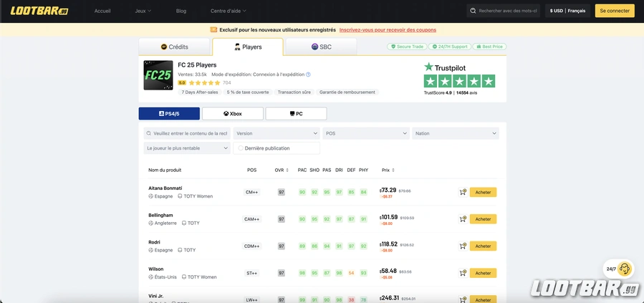Click the CDM++ position tag

pos(251,246)
